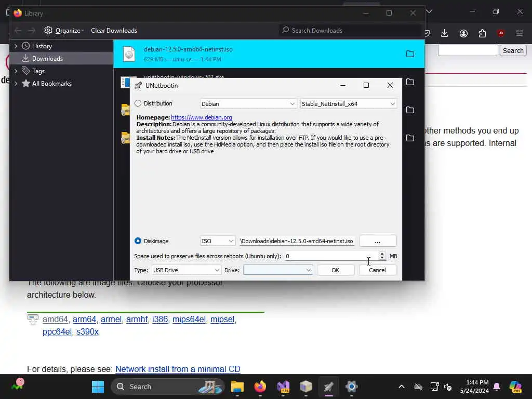Click the browse '...' button for disk image

[378, 241]
